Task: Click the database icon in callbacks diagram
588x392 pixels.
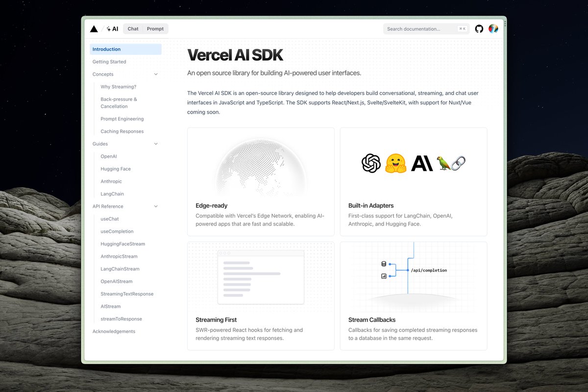Action: pos(384,264)
